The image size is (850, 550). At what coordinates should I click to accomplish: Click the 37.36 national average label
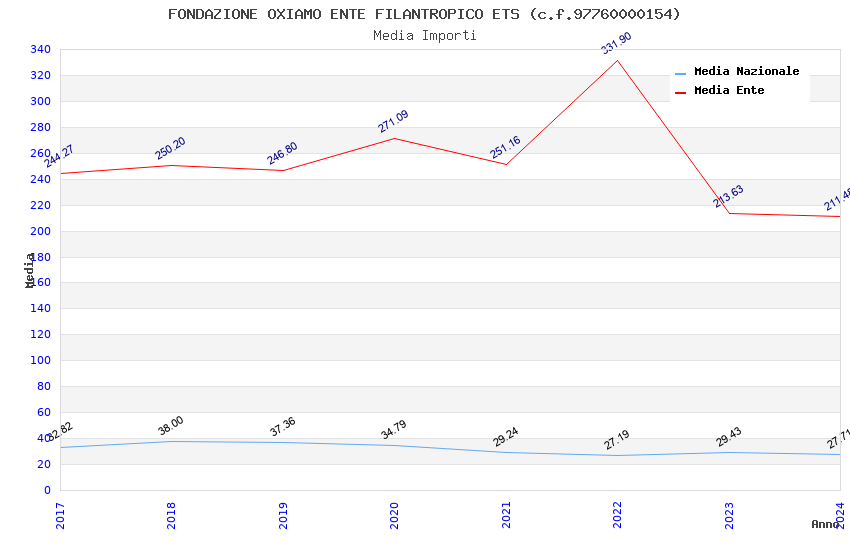click(x=282, y=426)
